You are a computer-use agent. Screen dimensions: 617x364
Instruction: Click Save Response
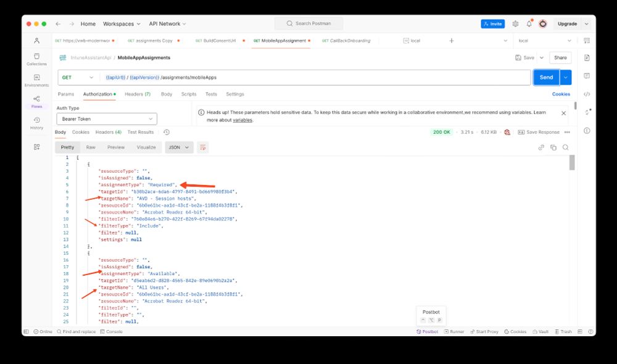[x=538, y=132]
